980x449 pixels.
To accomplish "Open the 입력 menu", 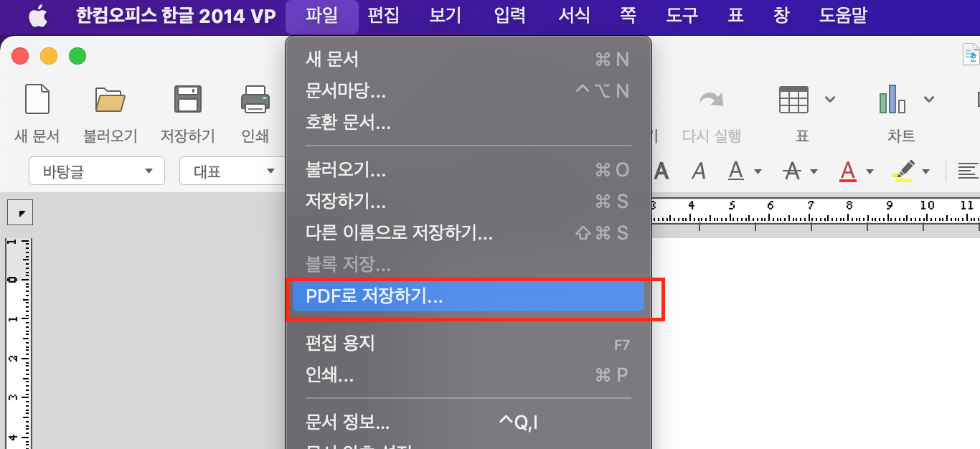I will click(510, 16).
